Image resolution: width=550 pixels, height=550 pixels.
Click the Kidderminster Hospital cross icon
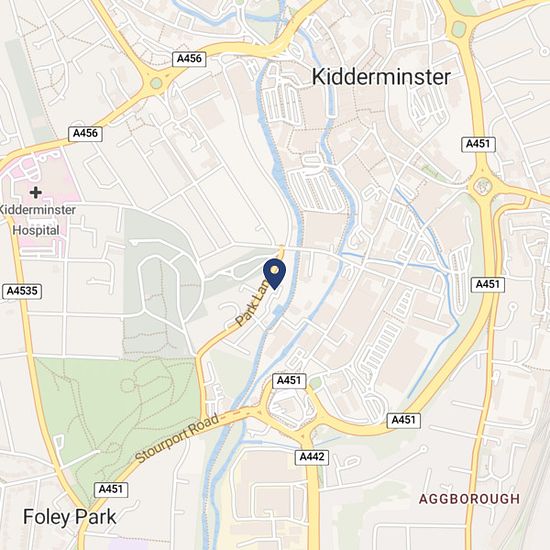[x=35, y=192]
